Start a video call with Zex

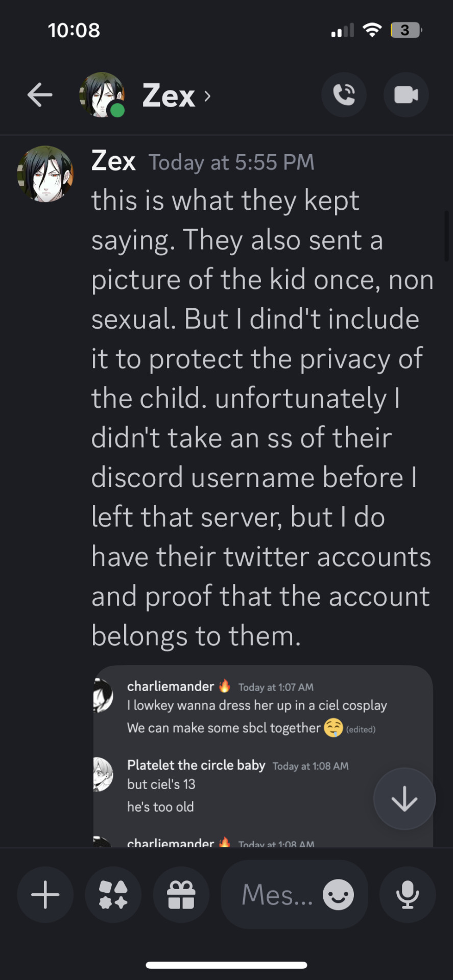tap(406, 95)
